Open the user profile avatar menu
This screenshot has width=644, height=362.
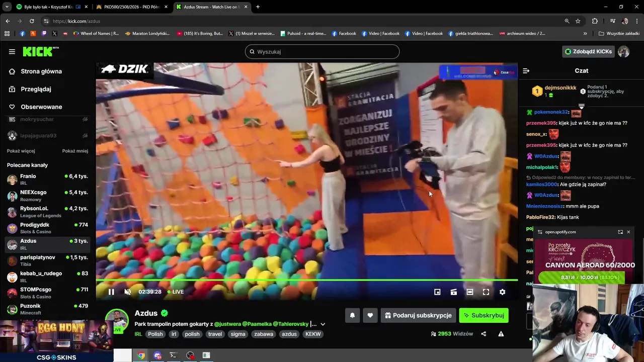tap(624, 51)
